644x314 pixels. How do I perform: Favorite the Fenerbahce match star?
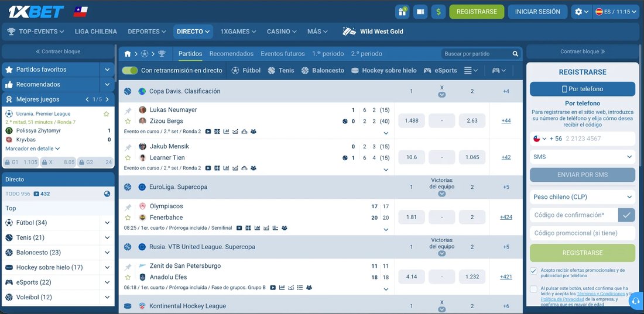tap(128, 218)
